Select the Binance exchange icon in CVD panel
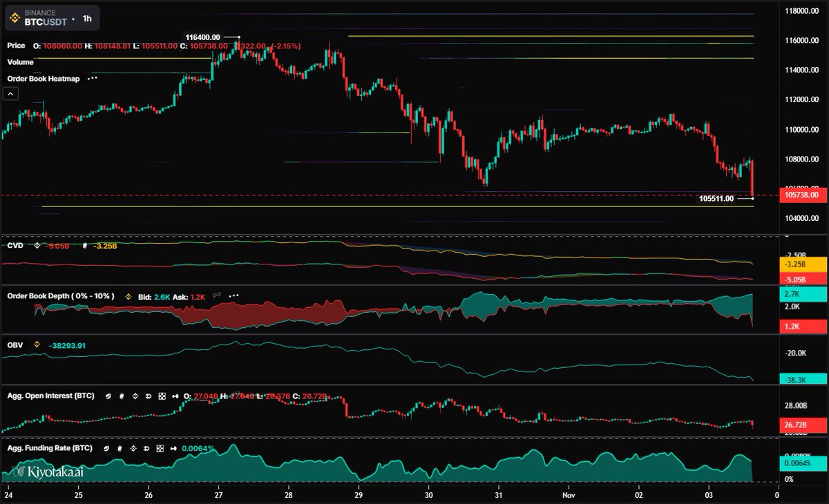This screenshot has height=504, width=829. 37,244
